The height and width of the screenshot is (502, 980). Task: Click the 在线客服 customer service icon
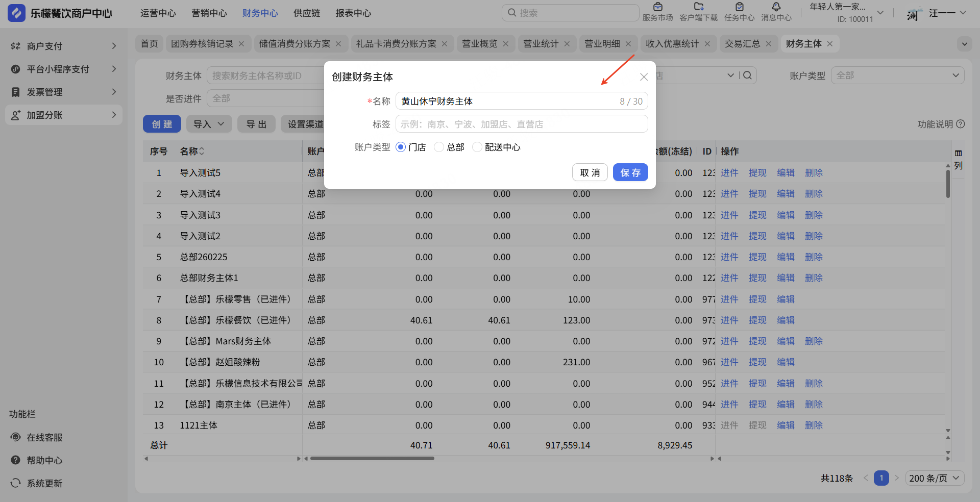[16, 437]
